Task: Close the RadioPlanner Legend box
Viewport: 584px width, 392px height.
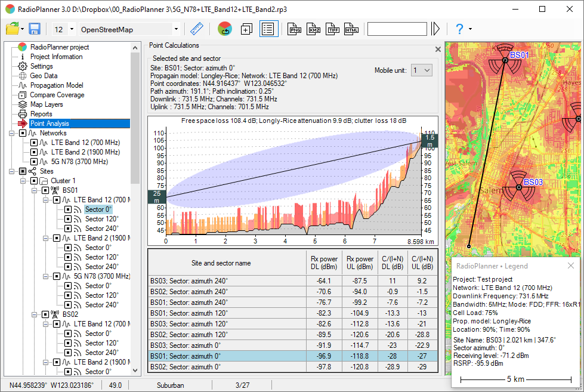Action: coord(571,266)
